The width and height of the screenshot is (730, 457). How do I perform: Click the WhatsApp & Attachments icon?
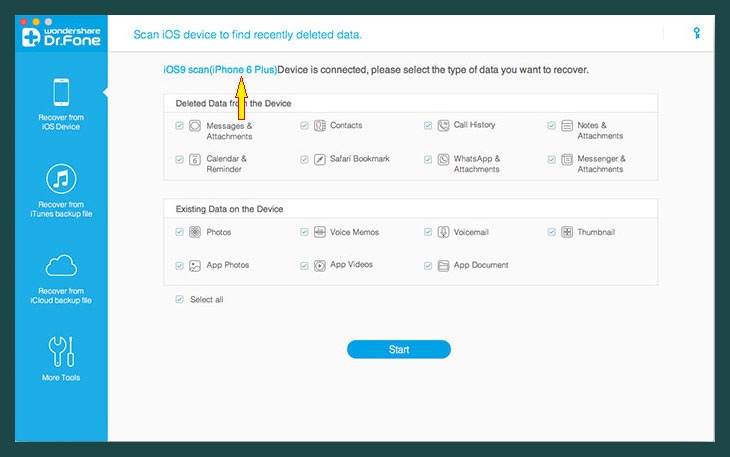tap(443, 160)
